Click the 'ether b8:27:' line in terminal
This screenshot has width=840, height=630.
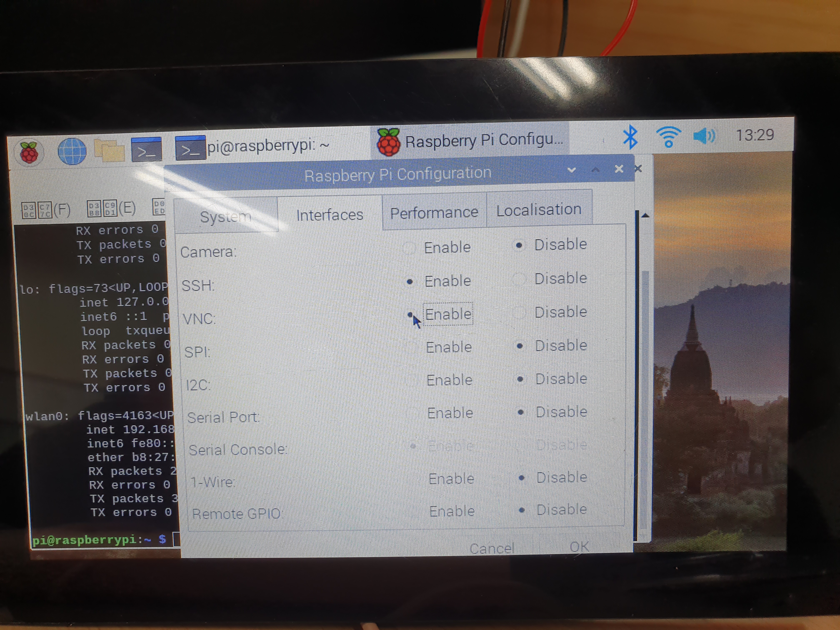pos(131,457)
